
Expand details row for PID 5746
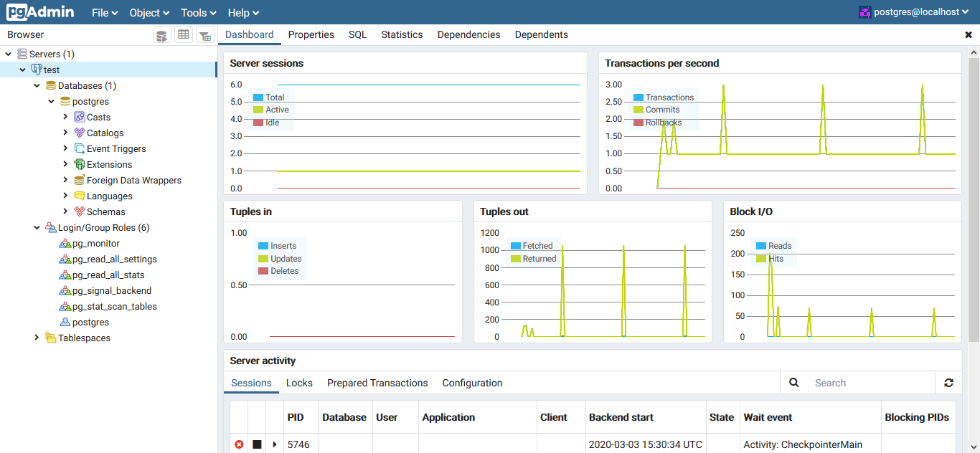(275, 444)
